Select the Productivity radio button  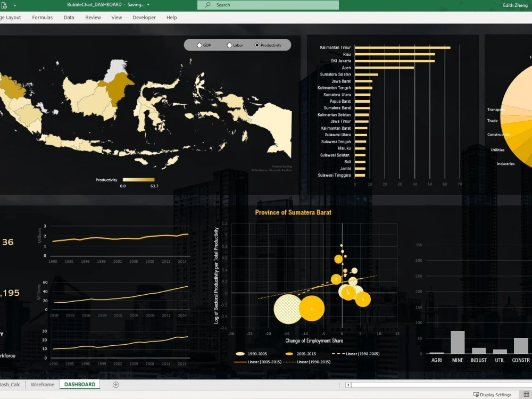pyautogui.click(x=257, y=45)
